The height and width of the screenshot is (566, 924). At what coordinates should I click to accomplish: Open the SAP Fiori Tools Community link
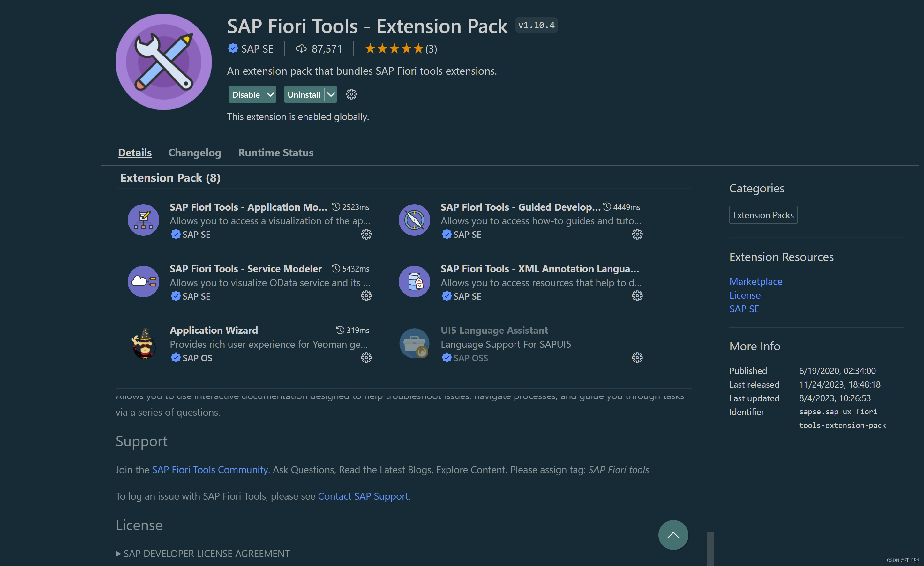(210, 469)
